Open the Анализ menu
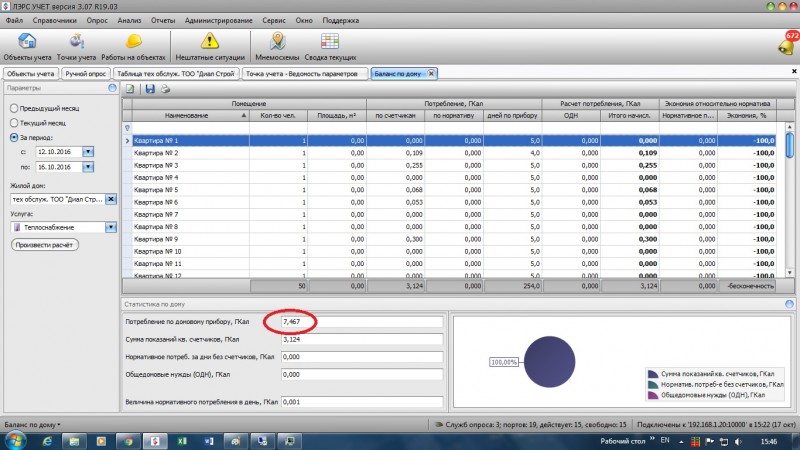Image resolution: width=800 pixels, height=450 pixels. [x=129, y=20]
